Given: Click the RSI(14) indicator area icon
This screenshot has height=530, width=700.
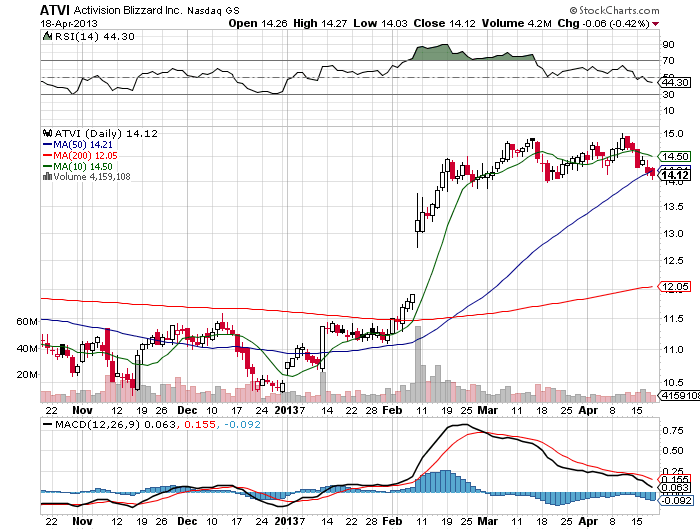Looking at the screenshot, I should click(x=47, y=36).
